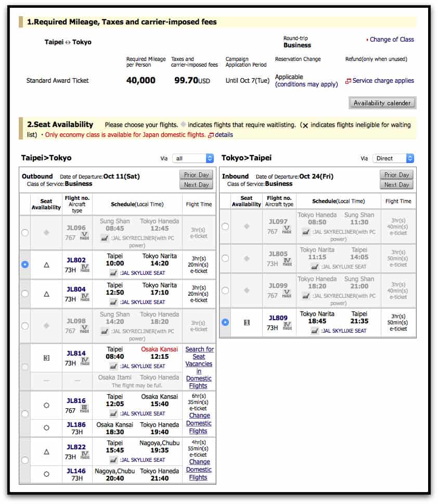Click the JL809 seat count 1 icon
This screenshot has width=438, height=504.
(x=247, y=322)
